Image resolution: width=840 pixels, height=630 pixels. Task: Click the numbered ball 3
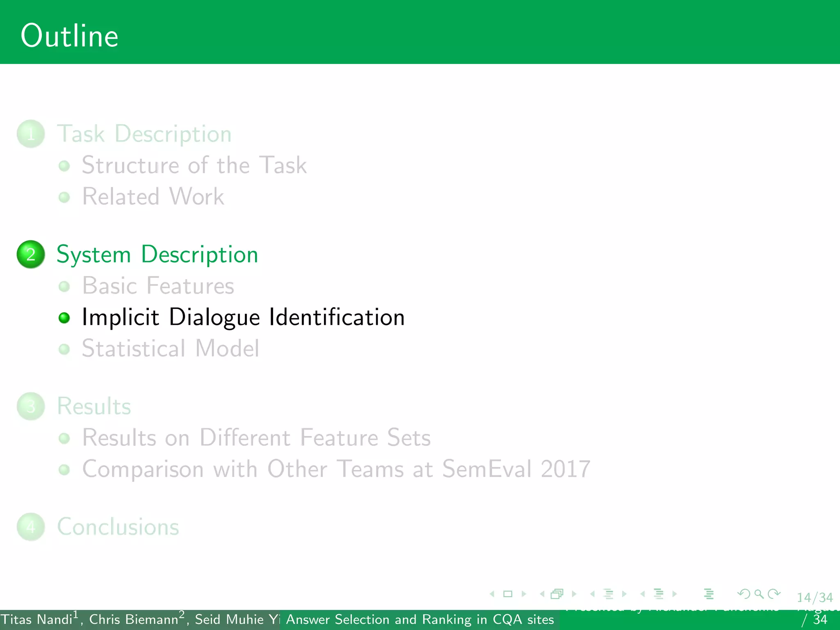[31, 406]
